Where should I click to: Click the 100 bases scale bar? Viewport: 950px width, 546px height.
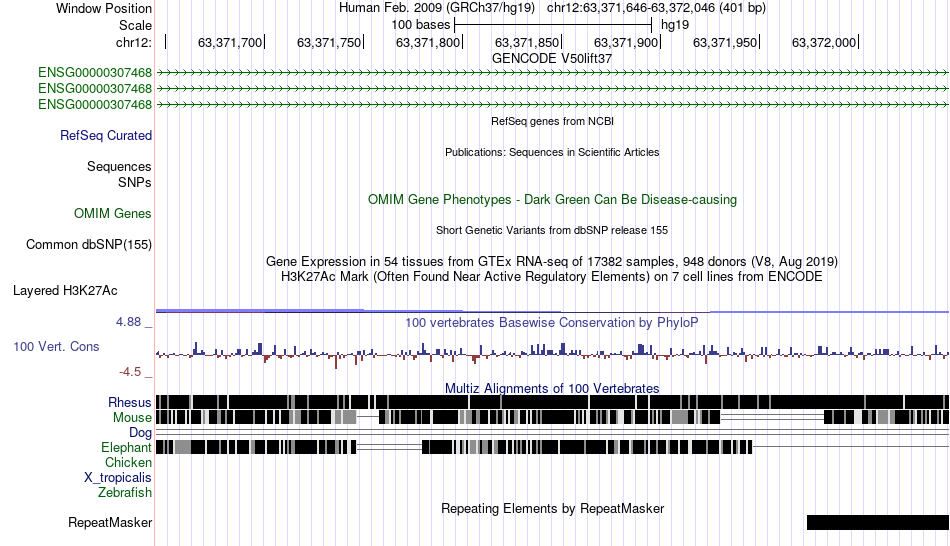tap(553, 25)
